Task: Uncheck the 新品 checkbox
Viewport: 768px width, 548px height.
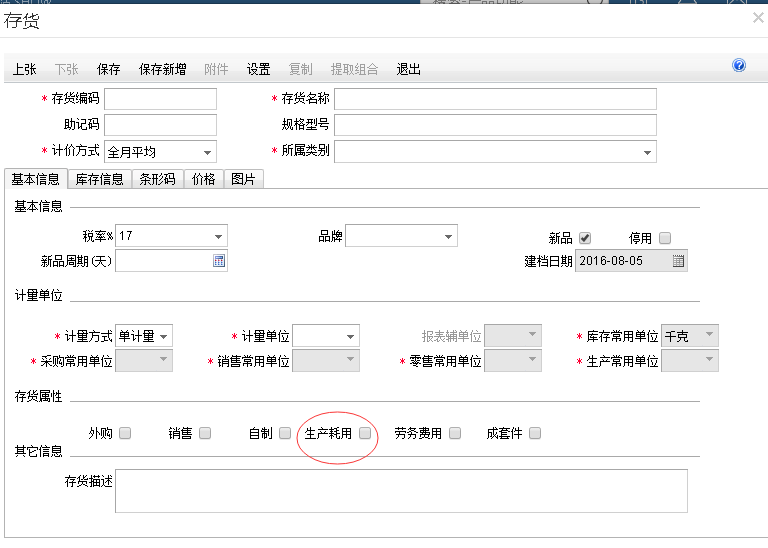Action: (x=585, y=238)
